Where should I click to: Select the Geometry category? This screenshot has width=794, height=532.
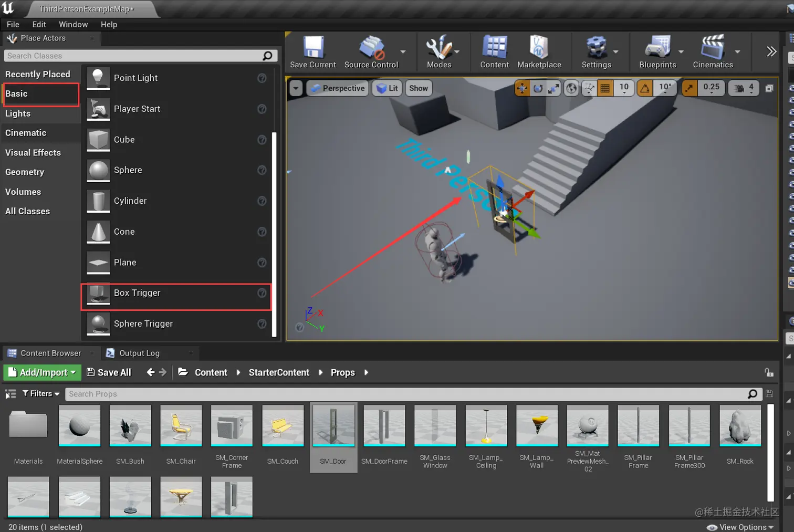25,172
